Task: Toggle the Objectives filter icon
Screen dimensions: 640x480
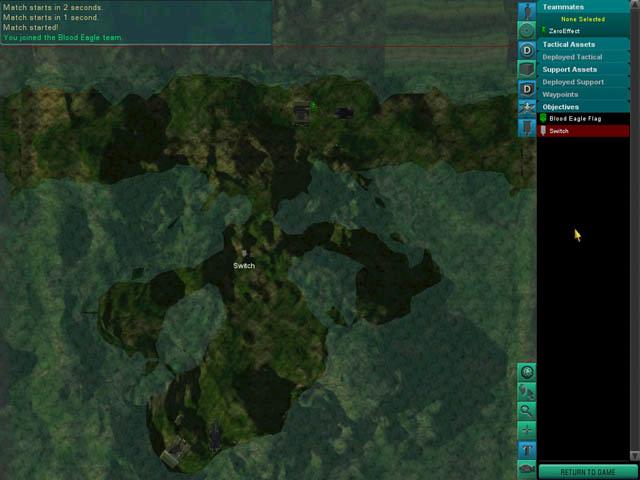Action: (x=527, y=128)
